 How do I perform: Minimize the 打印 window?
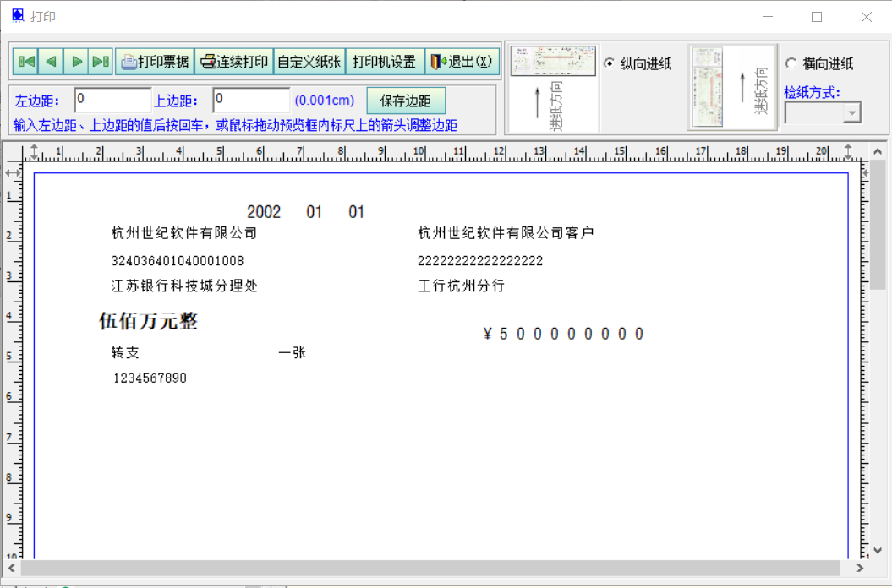coord(768,17)
